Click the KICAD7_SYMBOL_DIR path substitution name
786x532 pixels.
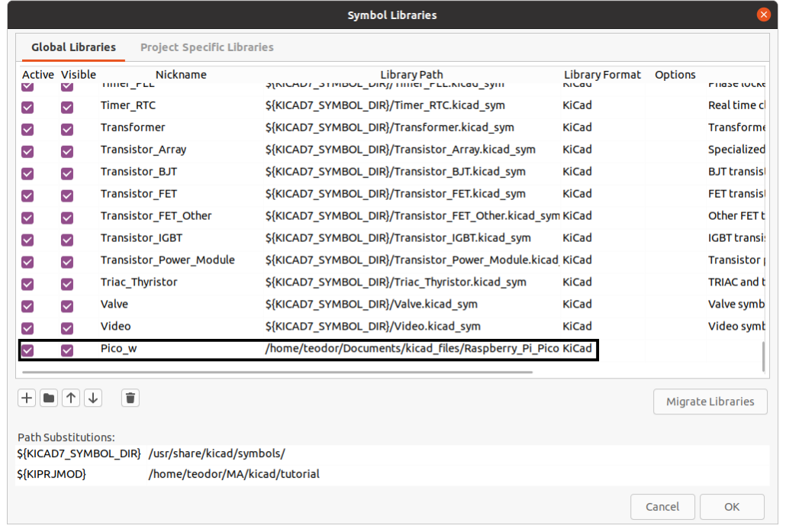pyautogui.click(x=79, y=454)
